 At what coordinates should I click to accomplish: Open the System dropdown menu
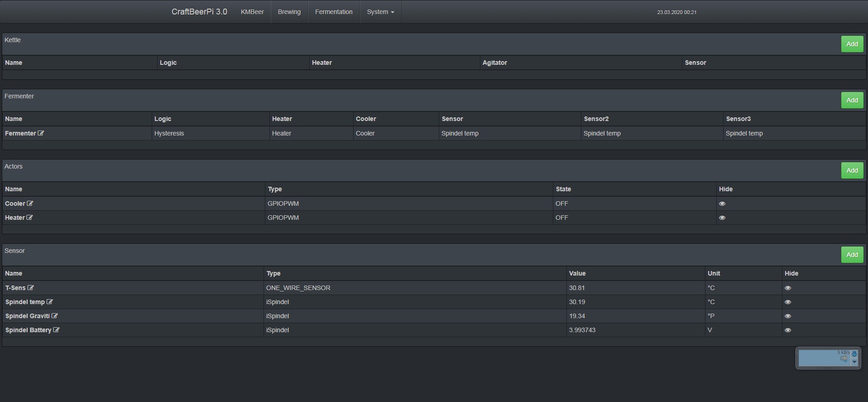coord(380,12)
